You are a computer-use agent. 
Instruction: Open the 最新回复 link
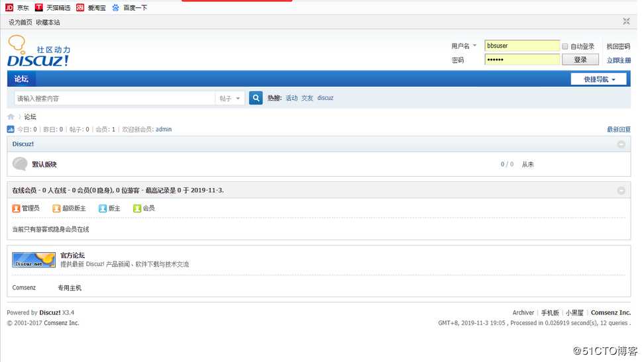click(x=619, y=129)
